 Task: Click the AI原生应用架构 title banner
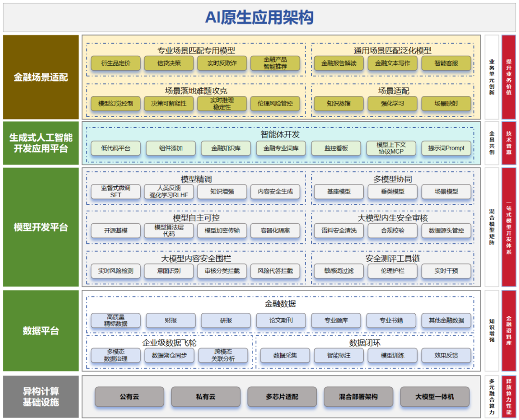pos(259,18)
